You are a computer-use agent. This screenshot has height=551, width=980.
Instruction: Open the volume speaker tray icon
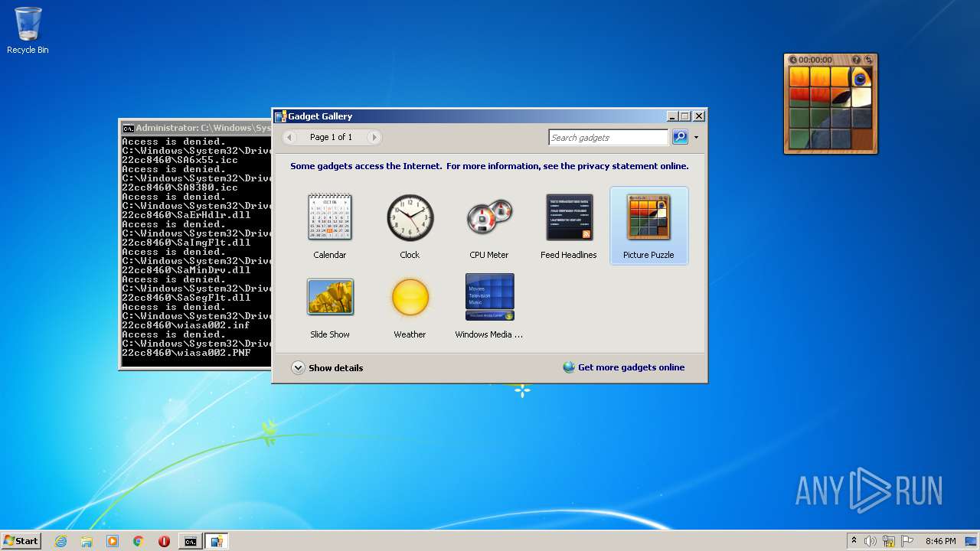871,541
